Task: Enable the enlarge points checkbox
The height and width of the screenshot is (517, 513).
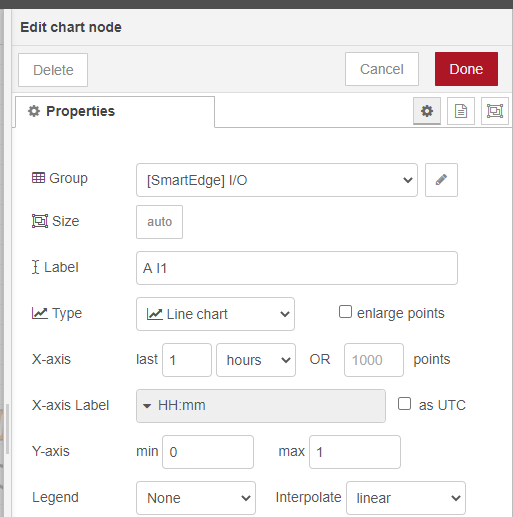Action: click(345, 312)
